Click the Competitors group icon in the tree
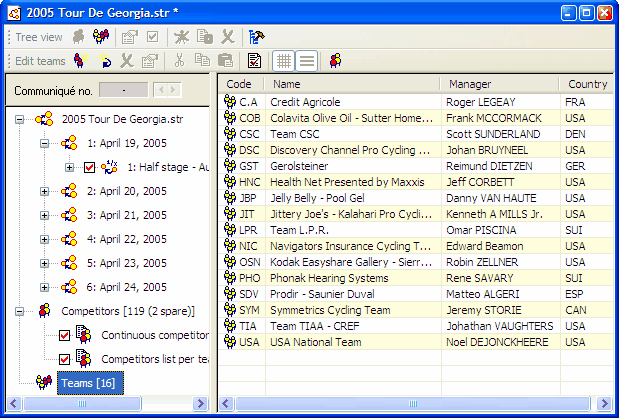Screen dimensions: 619x418 (45, 311)
